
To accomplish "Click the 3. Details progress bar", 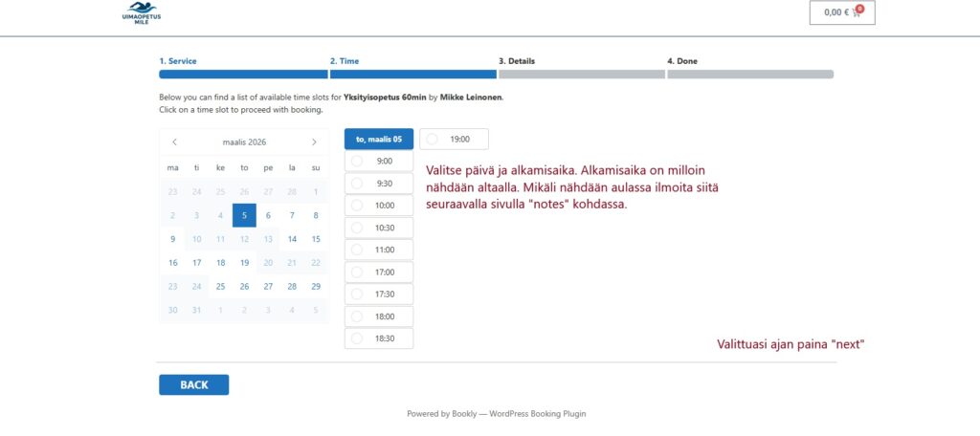I will coord(582,74).
